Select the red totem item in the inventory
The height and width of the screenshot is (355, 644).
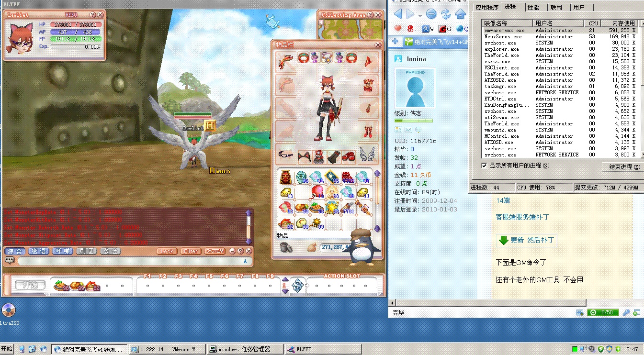(286, 177)
